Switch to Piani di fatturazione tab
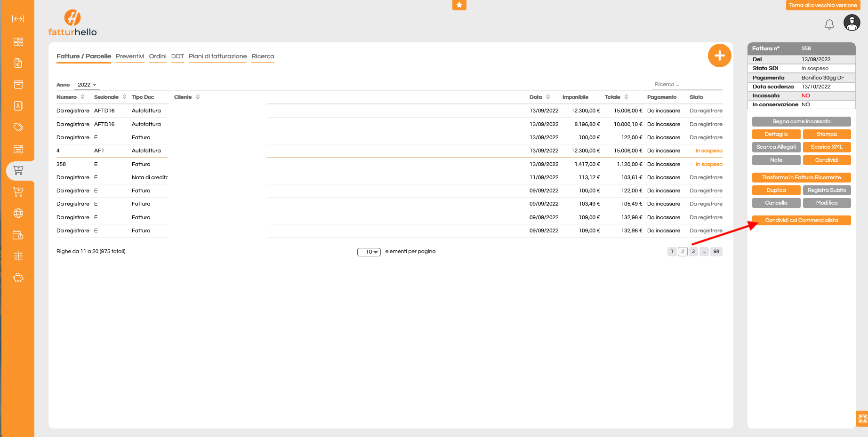Screen dimensions: 868x437 click(x=217, y=56)
